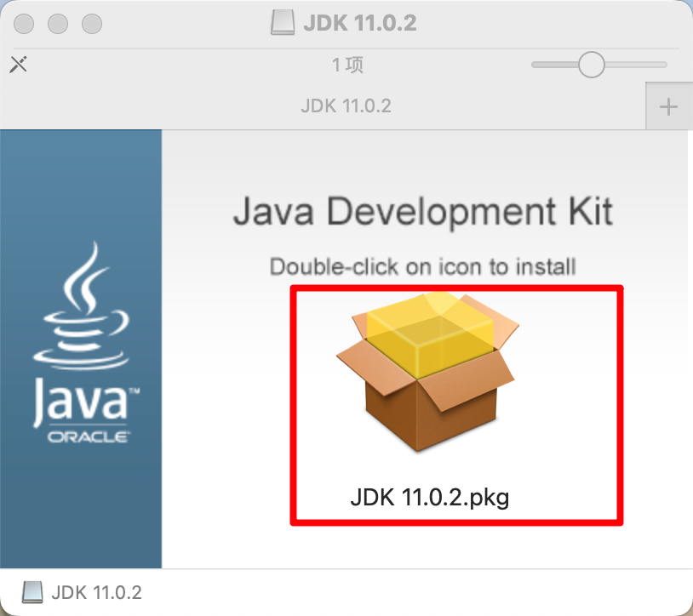
Task: Click the disk icon in window title
Action: (283, 22)
